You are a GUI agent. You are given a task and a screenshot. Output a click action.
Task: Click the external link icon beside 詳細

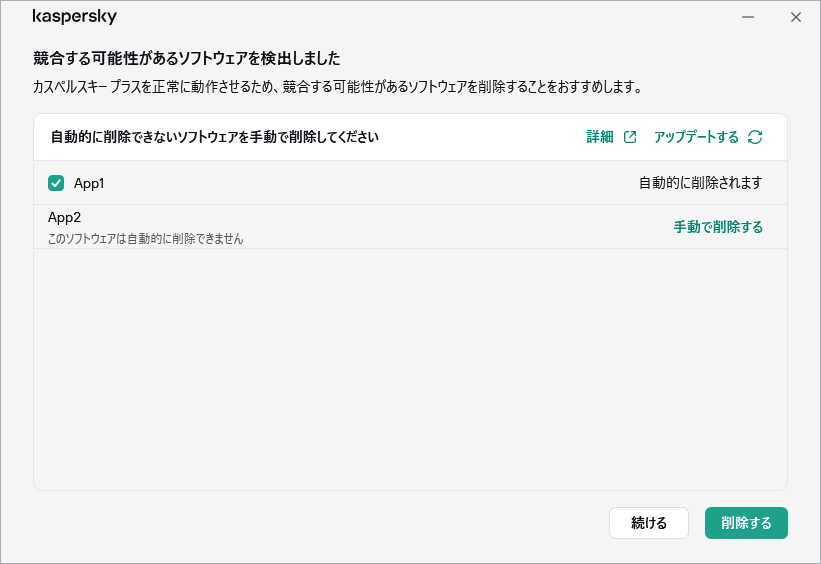pyautogui.click(x=630, y=137)
